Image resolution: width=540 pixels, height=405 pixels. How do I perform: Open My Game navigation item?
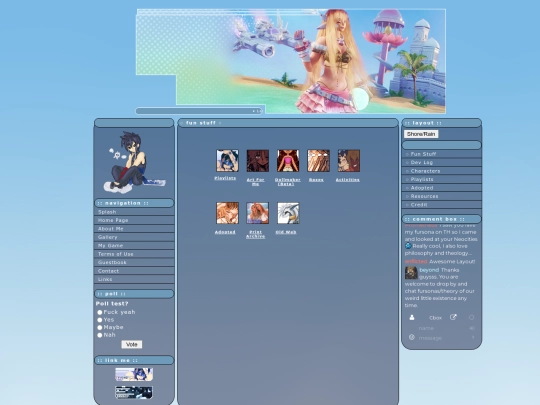pyautogui.click(x=134, y=246)
